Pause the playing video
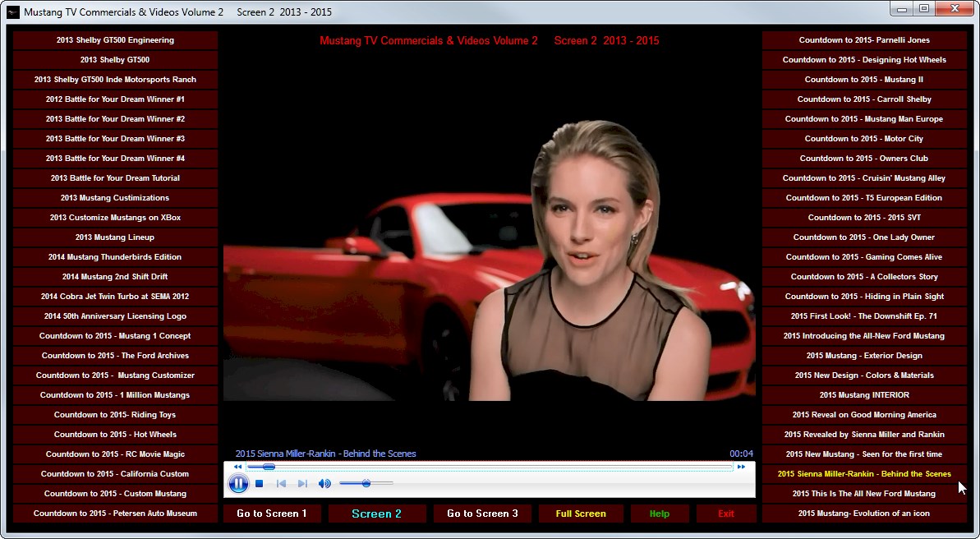Viewport: 980px width, 539px height. point(238,484)
